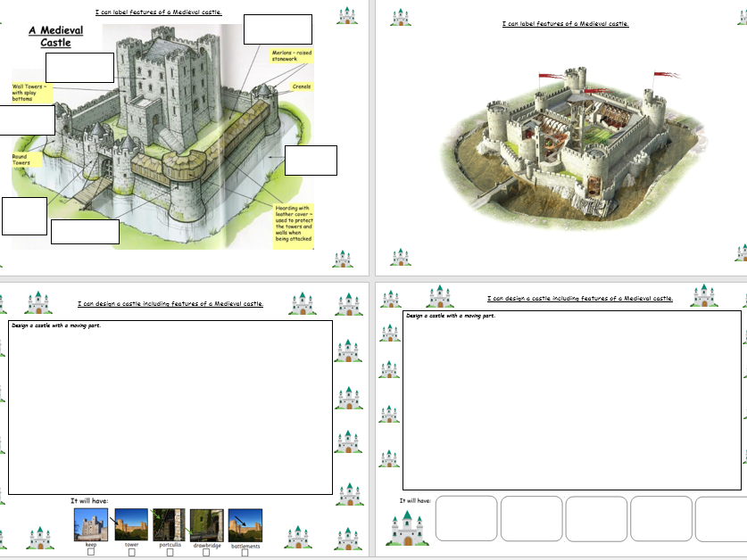Select the 'portcullis' caption text
The width and height of the screenshot is (747, 560).
point(170,544)
